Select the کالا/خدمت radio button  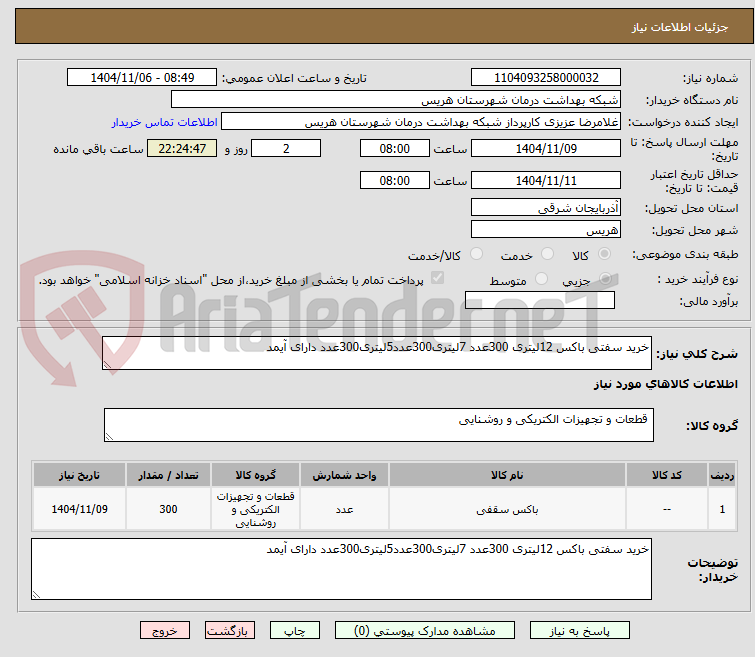point(476,254)
